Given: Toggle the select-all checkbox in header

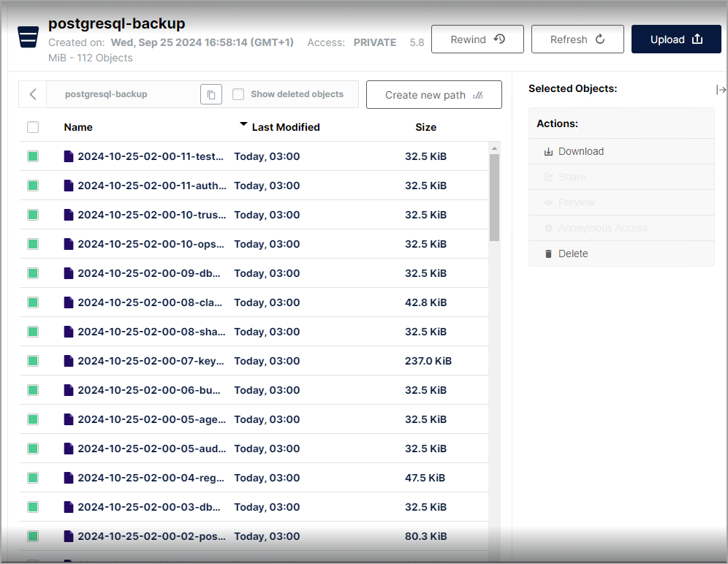Looking at the screenshot, I should tap(33, 127).
